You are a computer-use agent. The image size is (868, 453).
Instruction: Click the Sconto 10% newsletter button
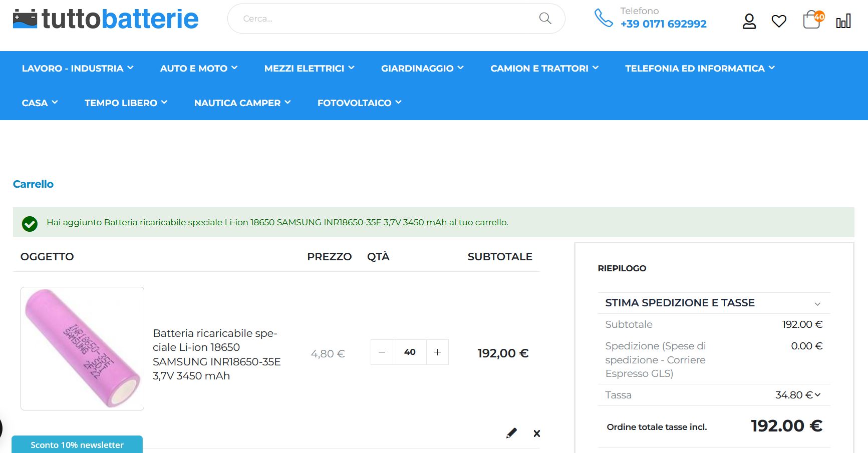click(77, 444)
